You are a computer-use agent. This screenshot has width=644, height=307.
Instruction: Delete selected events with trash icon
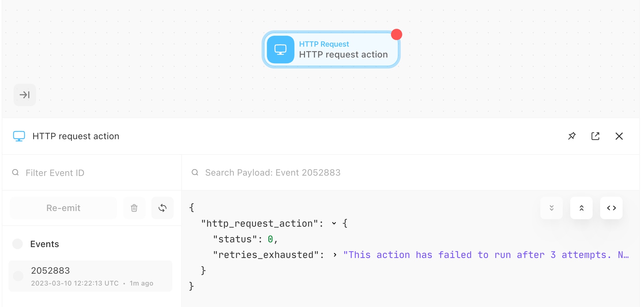134,208
